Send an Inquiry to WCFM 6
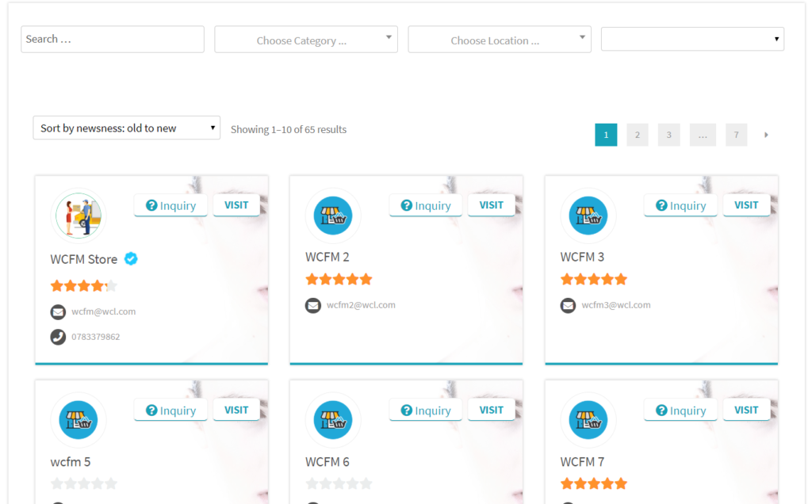812x504 pixels. (x=426, y=410)
